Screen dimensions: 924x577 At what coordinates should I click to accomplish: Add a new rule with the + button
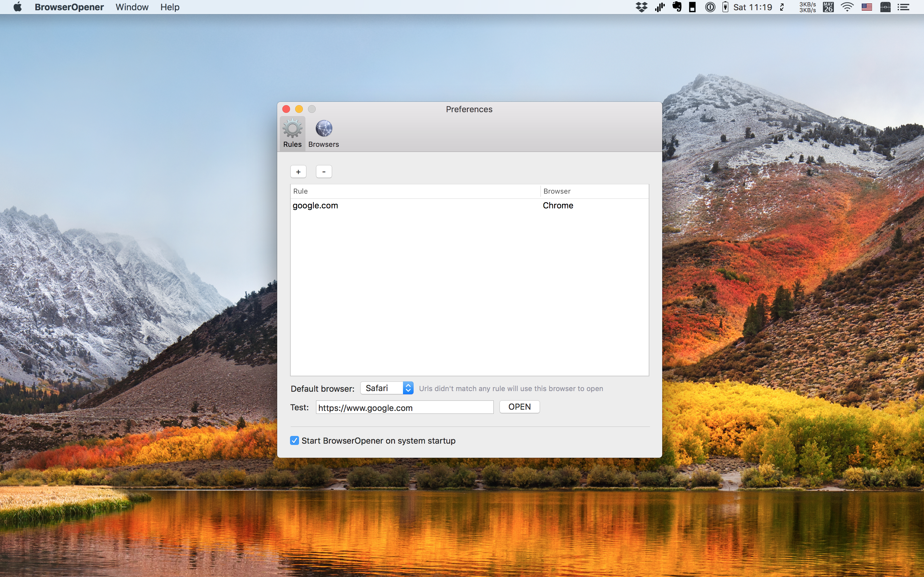[x=298, y=171]
